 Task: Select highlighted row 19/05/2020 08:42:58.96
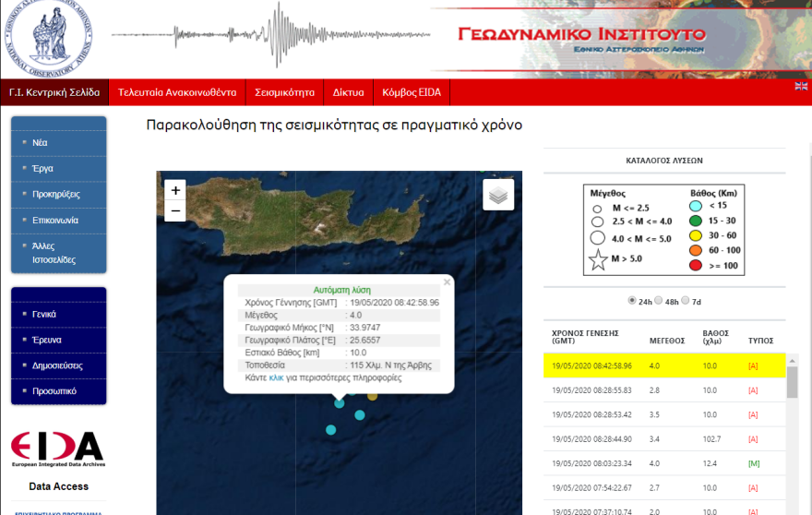(x=664, y=365)
